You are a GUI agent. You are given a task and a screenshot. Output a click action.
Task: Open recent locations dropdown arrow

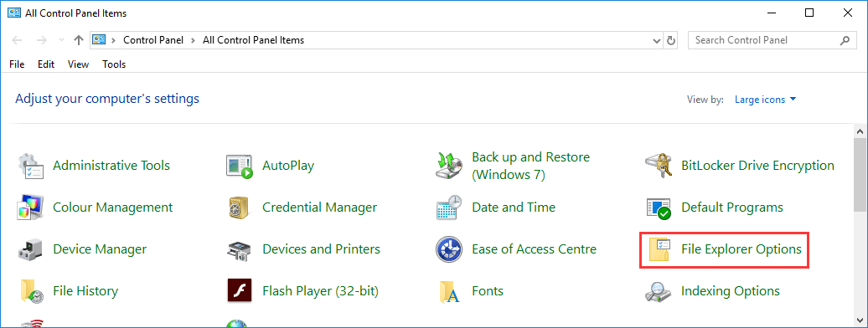coord(61,40)
